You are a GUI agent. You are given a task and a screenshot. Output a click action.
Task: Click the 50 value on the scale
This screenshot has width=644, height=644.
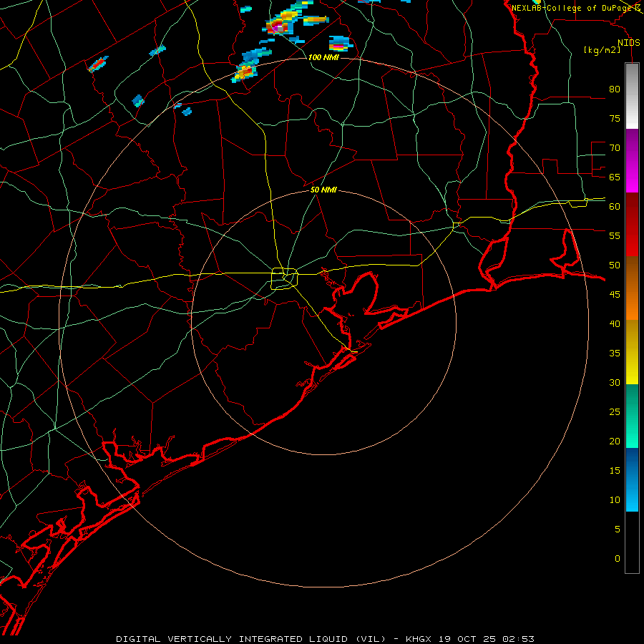[615, 265]
